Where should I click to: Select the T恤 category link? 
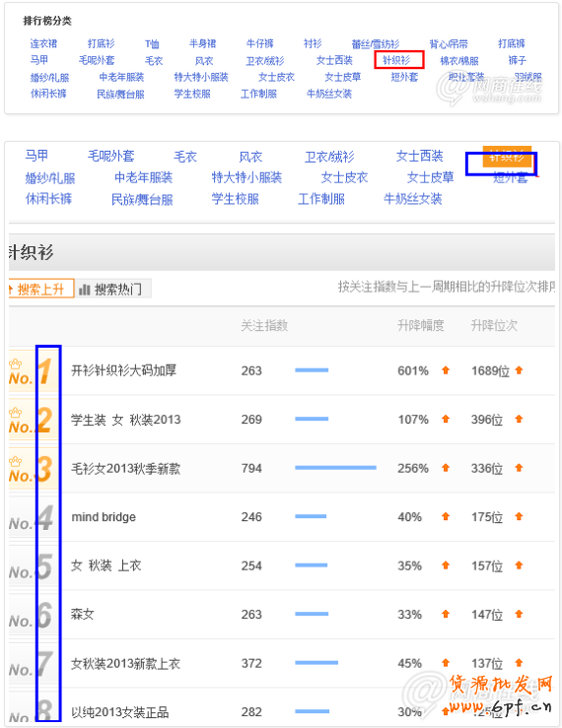pos(152,44)
